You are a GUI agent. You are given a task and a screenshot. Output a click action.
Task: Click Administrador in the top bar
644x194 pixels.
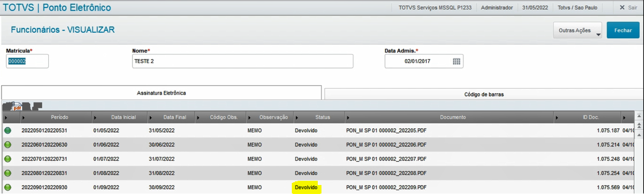click(497, 7)
